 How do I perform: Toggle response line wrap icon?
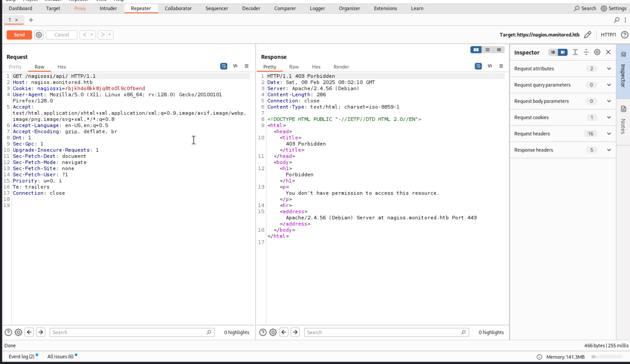coord(478,66)
